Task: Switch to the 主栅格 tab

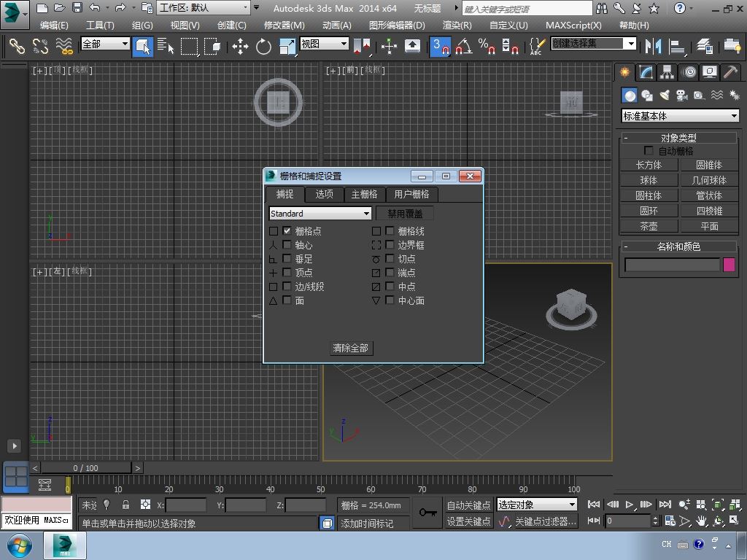Action: 364,194
